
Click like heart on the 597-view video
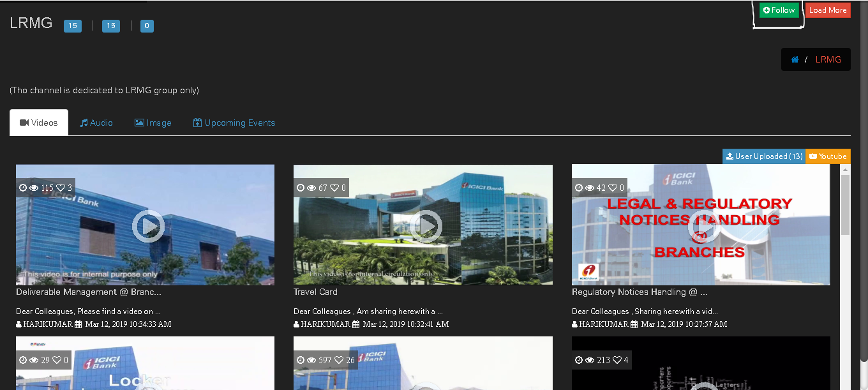coord(338,360)
